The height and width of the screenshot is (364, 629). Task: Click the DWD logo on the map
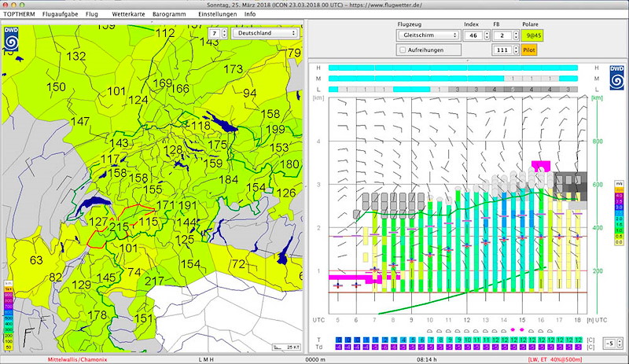click(11, 39)
